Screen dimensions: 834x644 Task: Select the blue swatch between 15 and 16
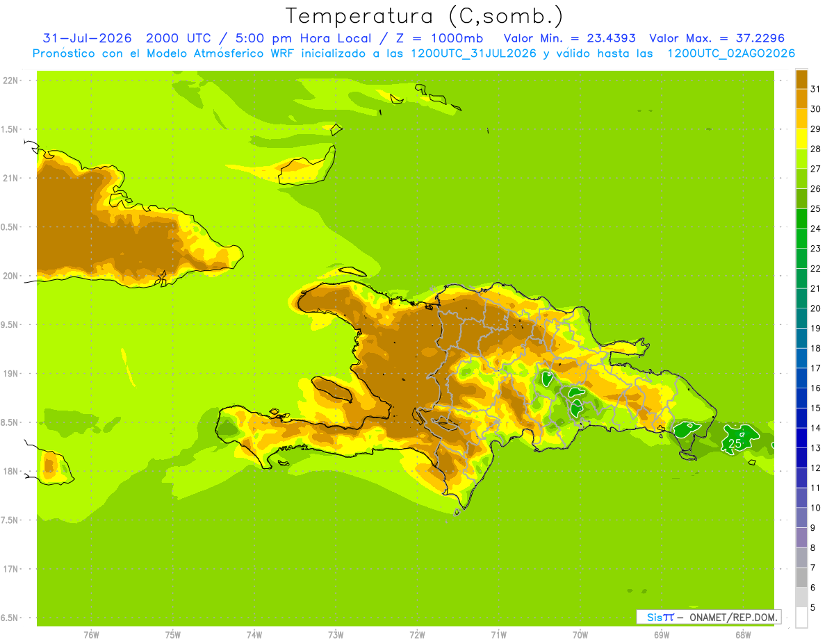(801, 398)
